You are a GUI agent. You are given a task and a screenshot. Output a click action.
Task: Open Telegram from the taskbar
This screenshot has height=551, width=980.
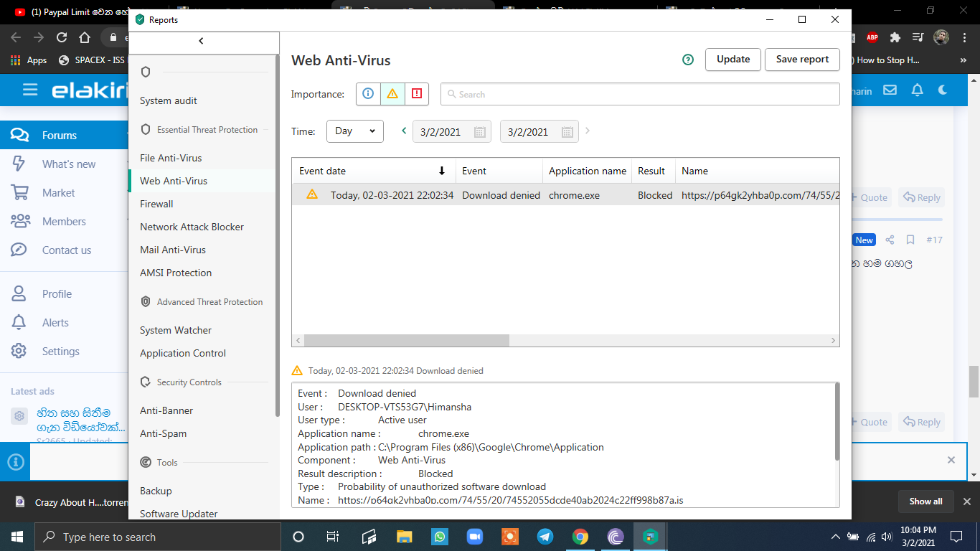545,537
